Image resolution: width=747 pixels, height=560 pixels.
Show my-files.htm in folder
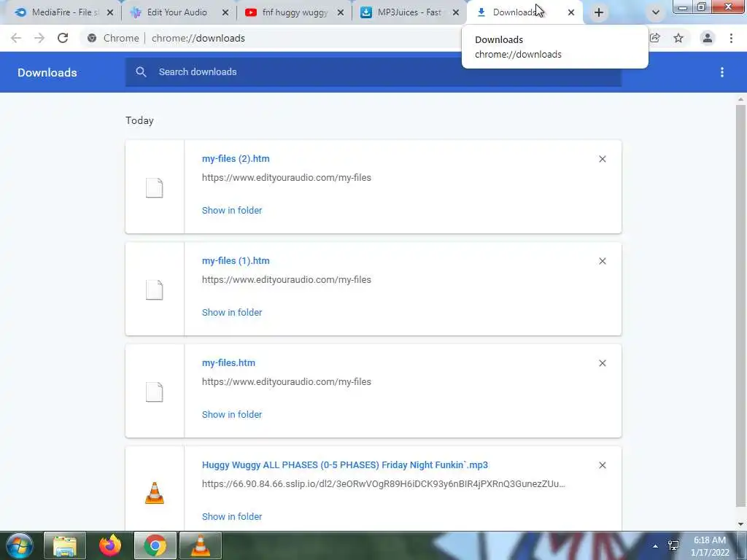(232, 414)
